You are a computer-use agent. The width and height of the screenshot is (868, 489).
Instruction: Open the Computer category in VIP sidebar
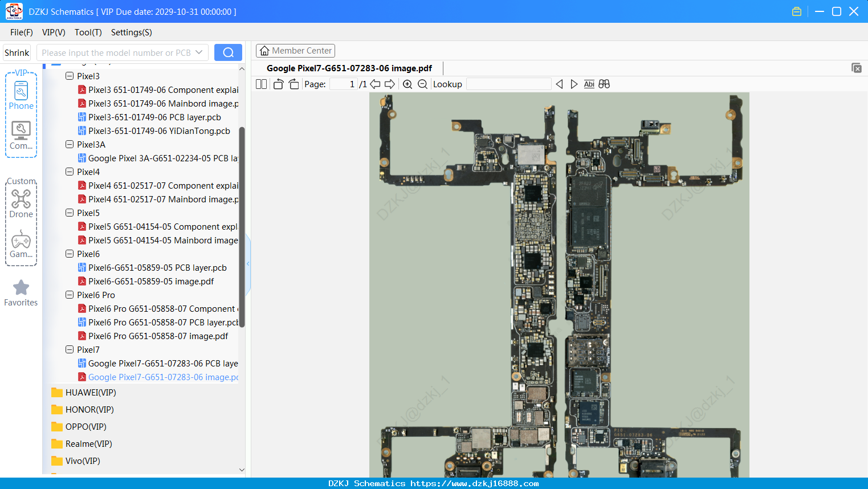[21, 136]
